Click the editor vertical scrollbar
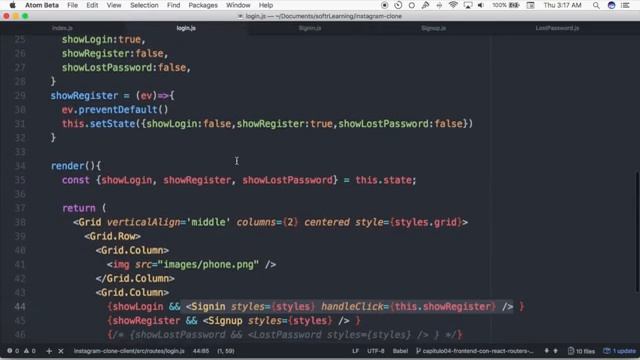This screenshot has width=640, height=360. coord(637,232)
